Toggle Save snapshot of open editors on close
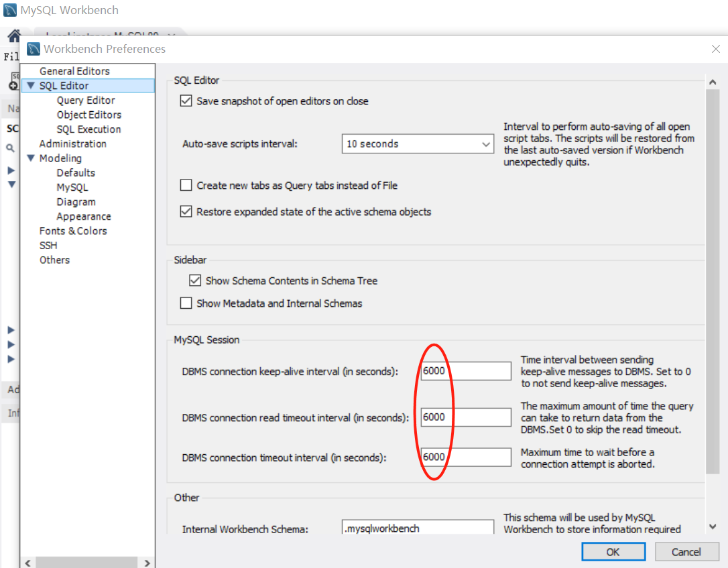 (x=186, y=100)
